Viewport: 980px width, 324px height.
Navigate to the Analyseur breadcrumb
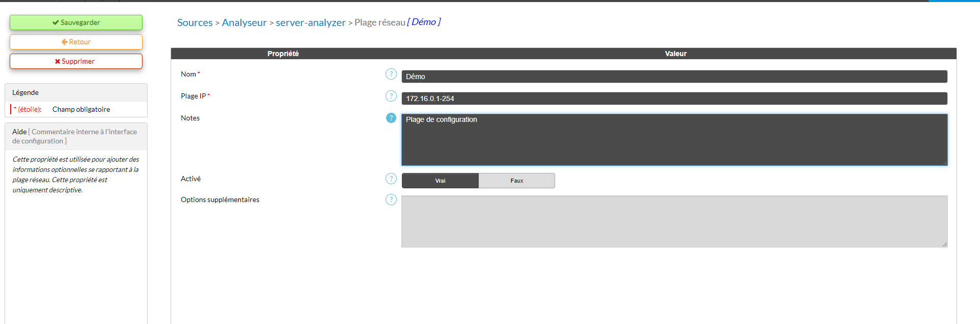click(244, 22)
